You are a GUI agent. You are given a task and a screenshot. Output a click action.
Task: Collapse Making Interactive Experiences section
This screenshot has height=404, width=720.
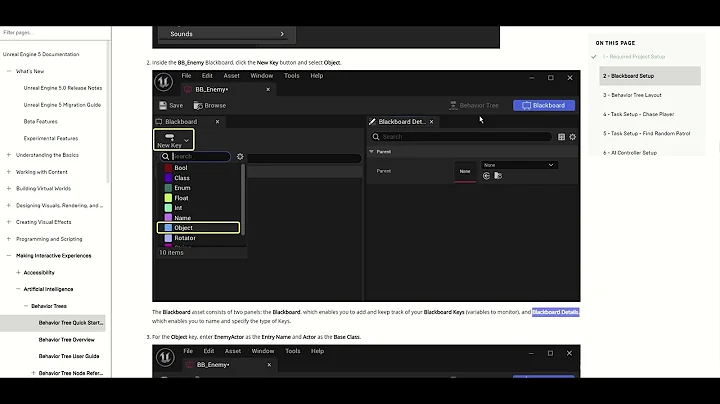9,256
